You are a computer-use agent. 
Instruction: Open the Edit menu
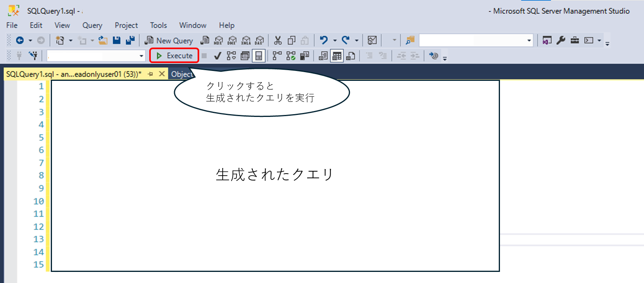36,25
